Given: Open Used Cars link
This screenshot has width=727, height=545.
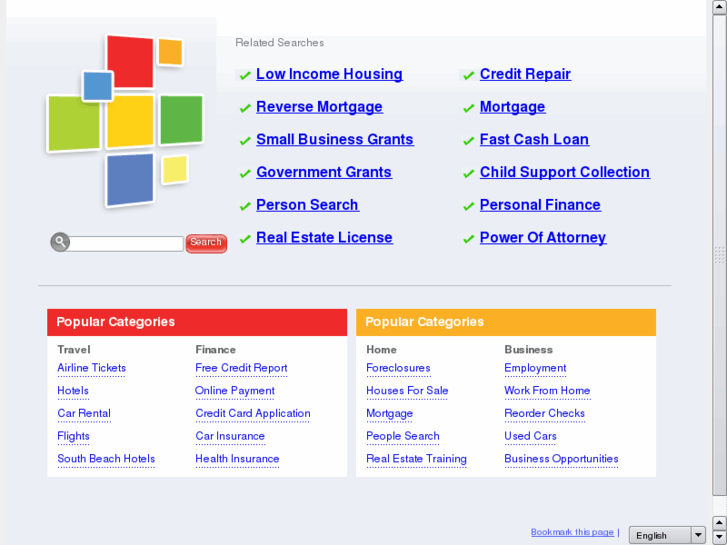Looking at the screenshot, I should 530,436.
